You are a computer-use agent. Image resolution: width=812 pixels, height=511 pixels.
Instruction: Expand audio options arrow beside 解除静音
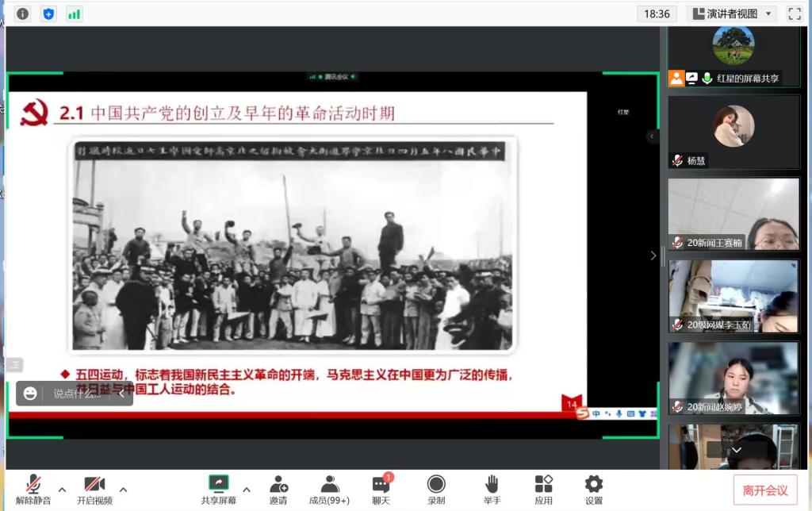pyautogui.click(x=62, y=490)
